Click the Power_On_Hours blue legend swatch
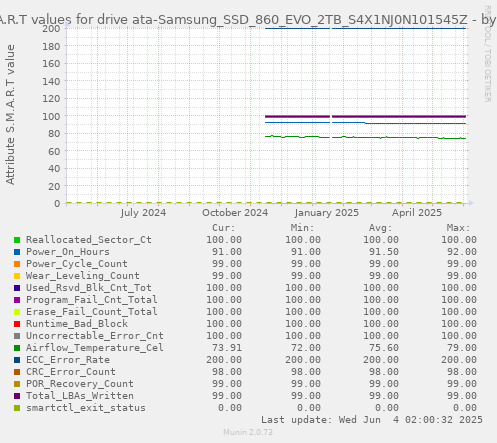The height and width of the screenshot is (443, 497). tap(17, 252)
